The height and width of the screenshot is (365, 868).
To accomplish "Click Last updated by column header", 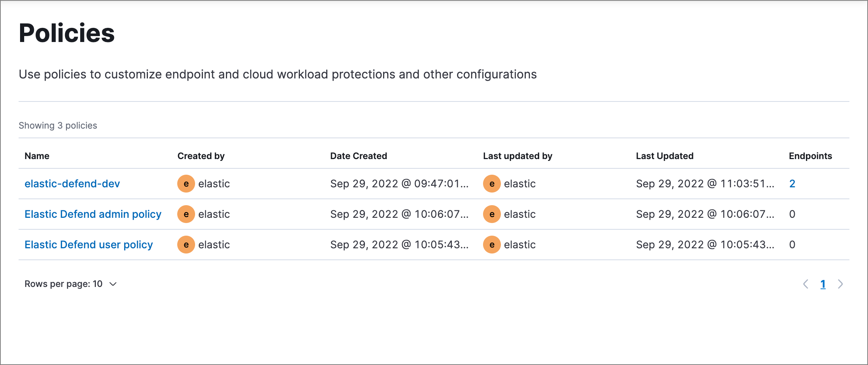I will point(517,156).
